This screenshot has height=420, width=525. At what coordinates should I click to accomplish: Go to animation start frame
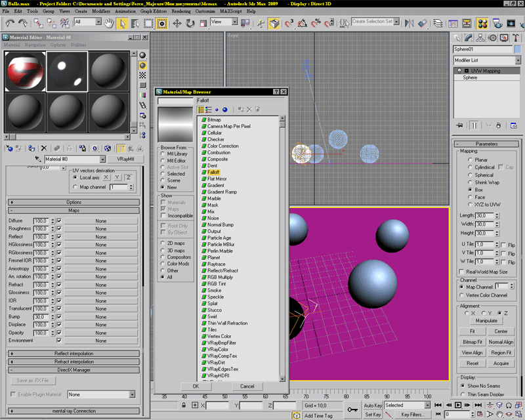click(438, 405)
